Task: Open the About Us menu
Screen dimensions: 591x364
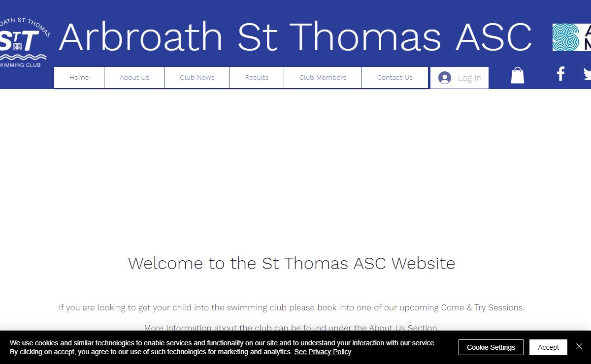Action: (134, 78)
